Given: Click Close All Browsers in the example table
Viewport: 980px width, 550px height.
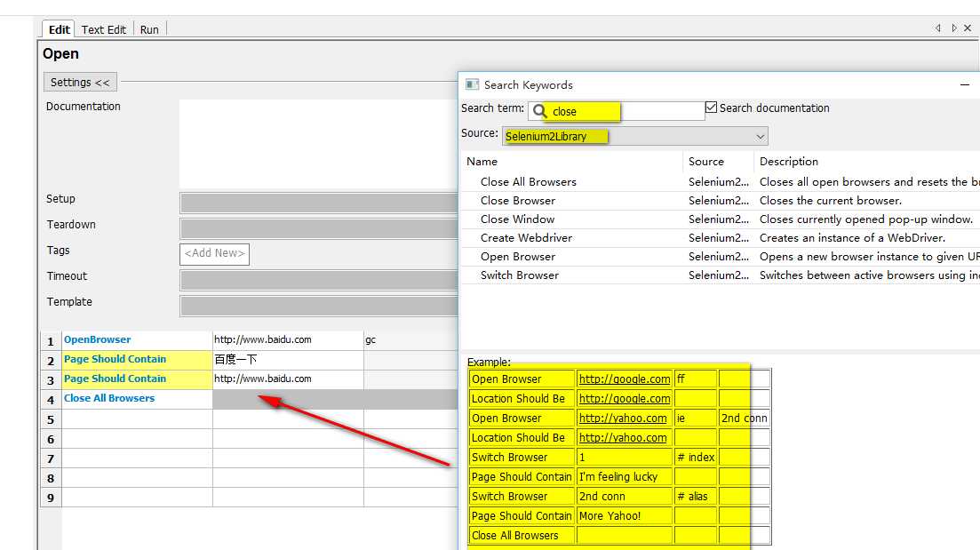Looking at the screenshot, I should coord(522,536).
